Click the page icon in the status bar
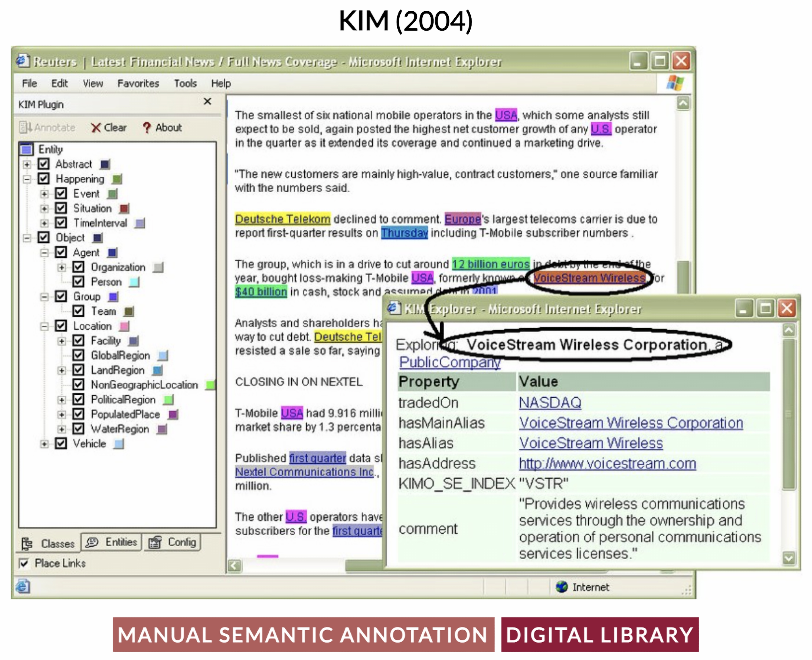 tap(22, 586)
